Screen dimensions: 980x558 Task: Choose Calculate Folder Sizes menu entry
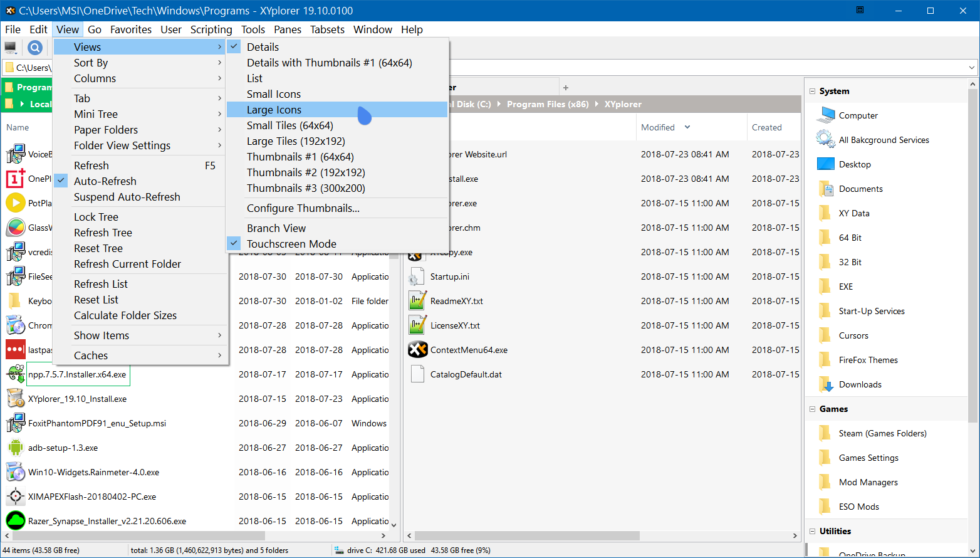pyautogui.click(x=139, y=315)
